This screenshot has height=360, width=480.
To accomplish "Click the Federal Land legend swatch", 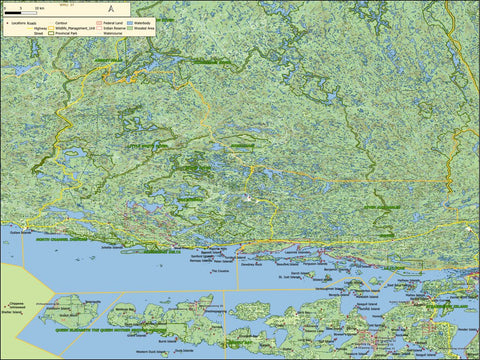I will coord(99,23).
